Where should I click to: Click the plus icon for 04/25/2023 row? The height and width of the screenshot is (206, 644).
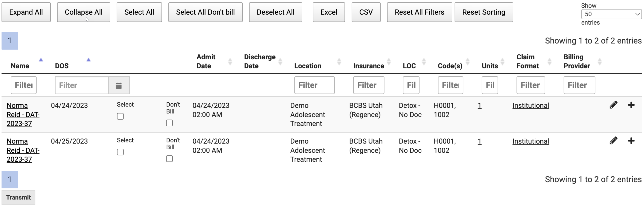pyautogui.click(x=631, y=141)
